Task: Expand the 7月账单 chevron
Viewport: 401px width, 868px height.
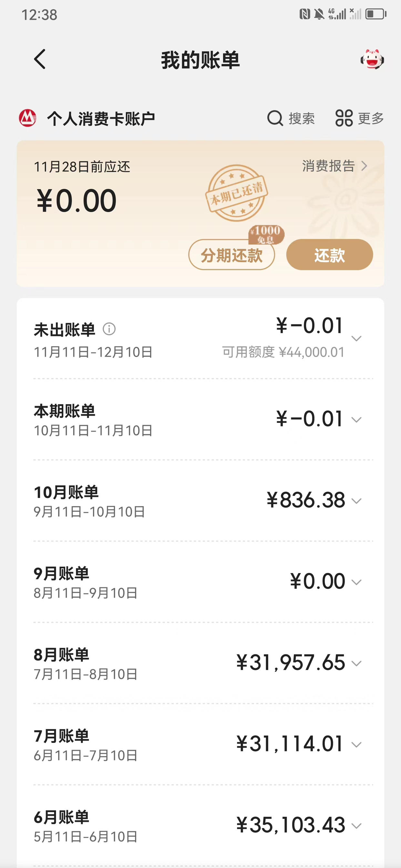Action: click(x=356, y=744)
